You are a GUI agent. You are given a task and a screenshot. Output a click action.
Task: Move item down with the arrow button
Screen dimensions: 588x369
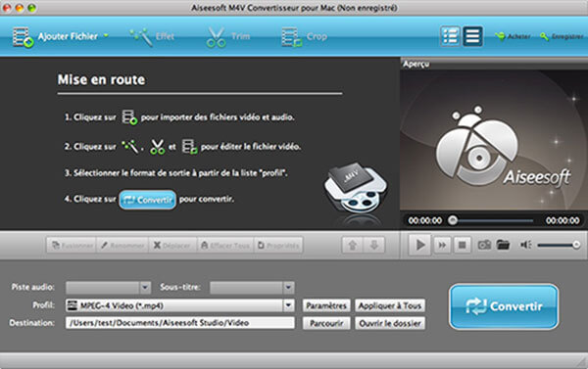[374, 246]
